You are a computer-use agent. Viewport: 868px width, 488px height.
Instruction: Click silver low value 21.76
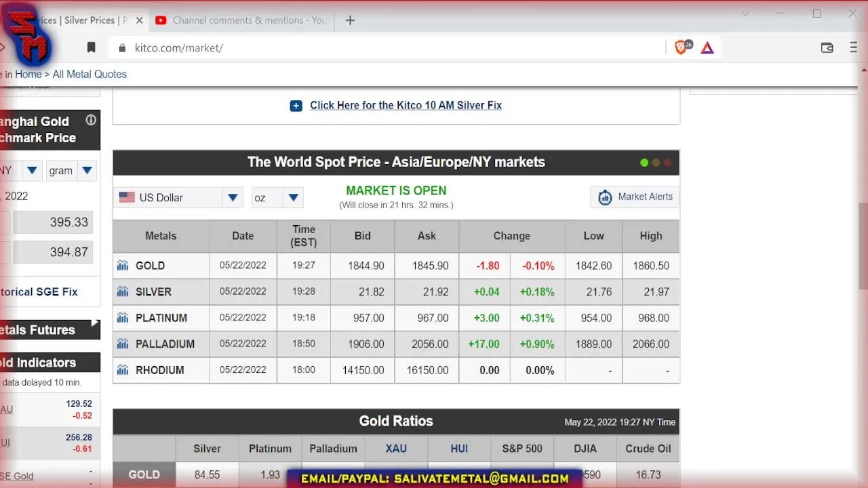(x=599, y=291)
